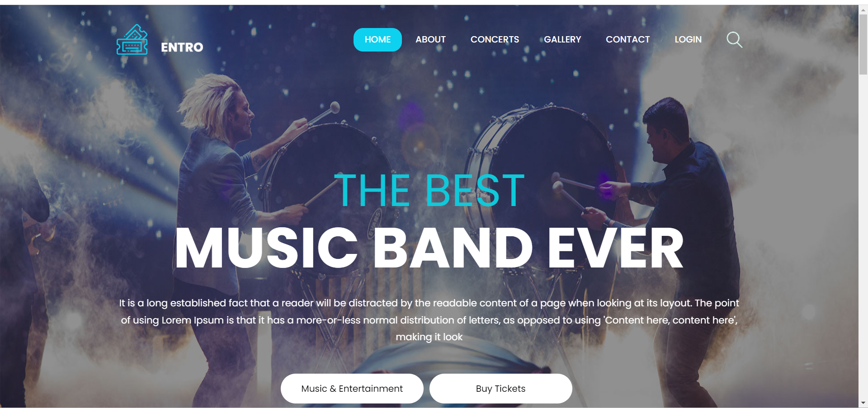Click the MUSIC BAND EVER headline

click(x=429, y=248)
